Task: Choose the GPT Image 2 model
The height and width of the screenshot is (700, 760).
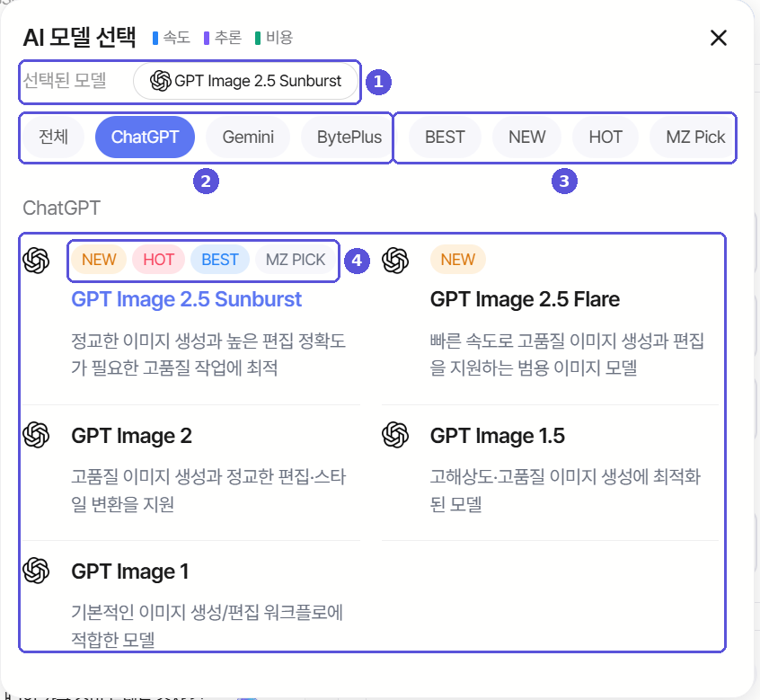Action: point(131,436)
